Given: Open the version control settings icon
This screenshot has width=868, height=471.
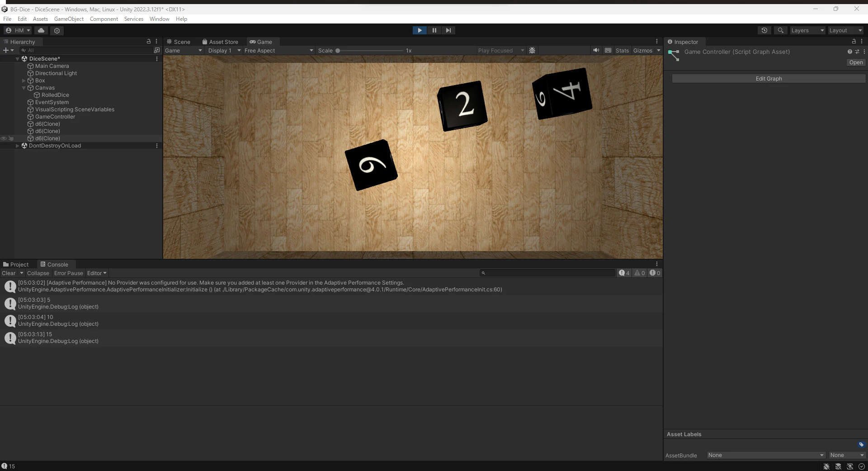Looking at the screenshot, I should (57, 30).
